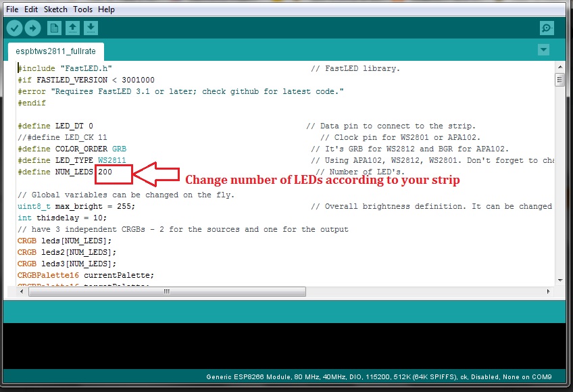Viewport: 573px width, 392px height.
Task: Click the GRB color order value
Action: (x=119, y=149)
